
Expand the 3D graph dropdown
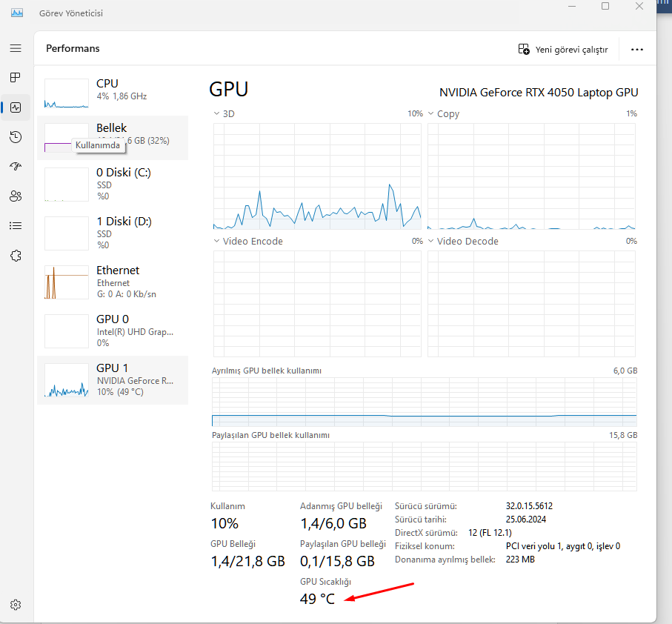coord(216,114)
